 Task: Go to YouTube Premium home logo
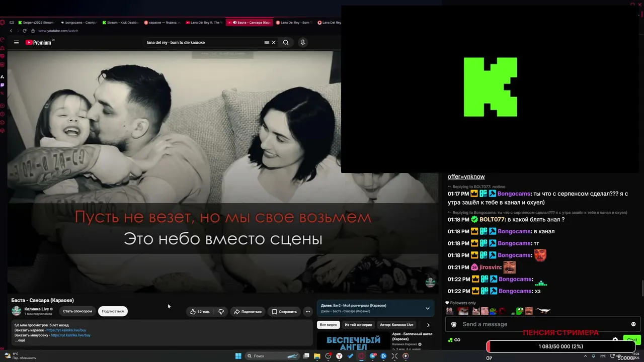click(39, 43)
